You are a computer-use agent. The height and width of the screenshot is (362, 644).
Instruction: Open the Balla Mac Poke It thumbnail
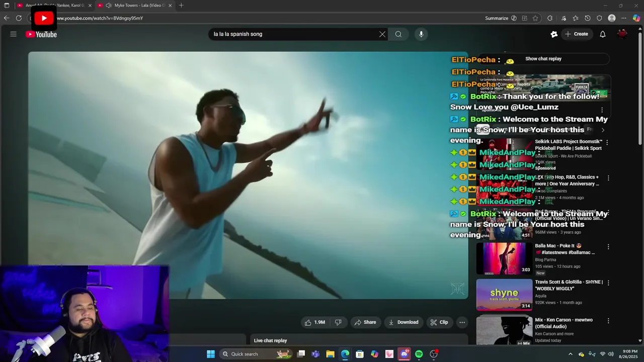(x=504, y=258)
